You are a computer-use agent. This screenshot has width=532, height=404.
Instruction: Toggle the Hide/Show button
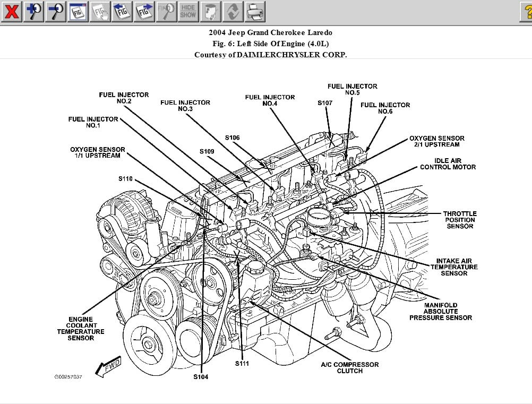188,12
